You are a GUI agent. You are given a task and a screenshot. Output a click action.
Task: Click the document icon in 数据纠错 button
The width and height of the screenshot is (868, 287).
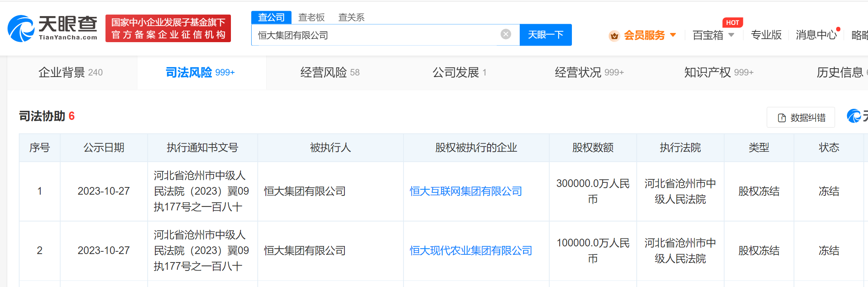(x=782, y=118)
